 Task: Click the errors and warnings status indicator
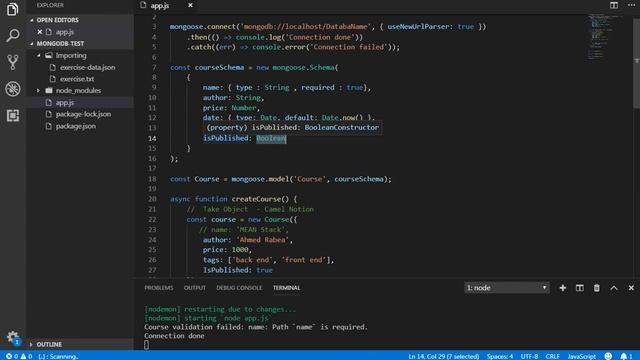pos(19,356)
